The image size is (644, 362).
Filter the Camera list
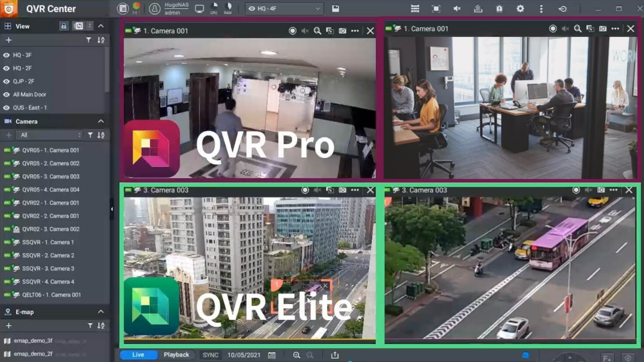click(x=90, y=135)
